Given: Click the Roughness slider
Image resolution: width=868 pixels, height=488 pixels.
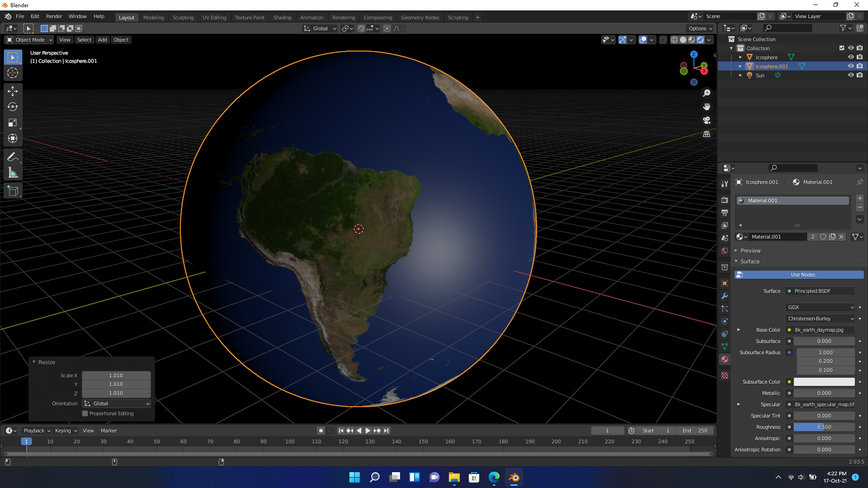Looking at the screenshot, I should pos(824,427).
